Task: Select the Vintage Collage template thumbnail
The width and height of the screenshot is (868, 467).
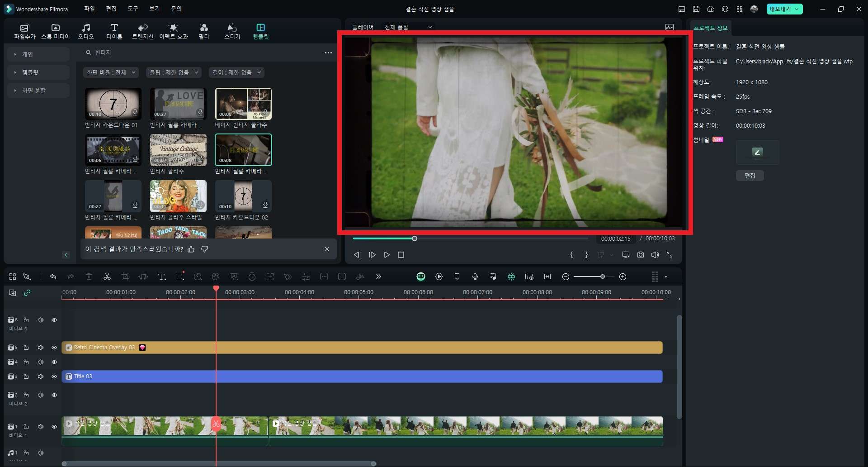Action: (178, 150)
